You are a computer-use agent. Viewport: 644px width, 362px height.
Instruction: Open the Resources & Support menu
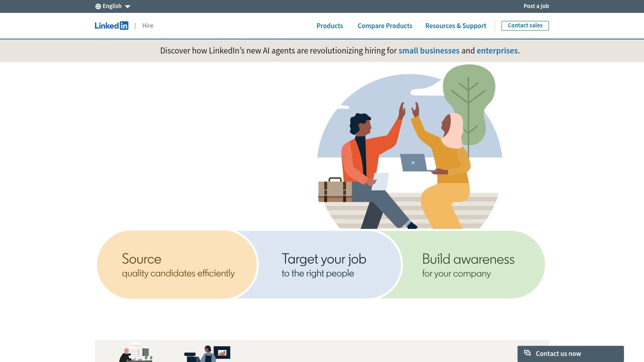tap(456, 25)
